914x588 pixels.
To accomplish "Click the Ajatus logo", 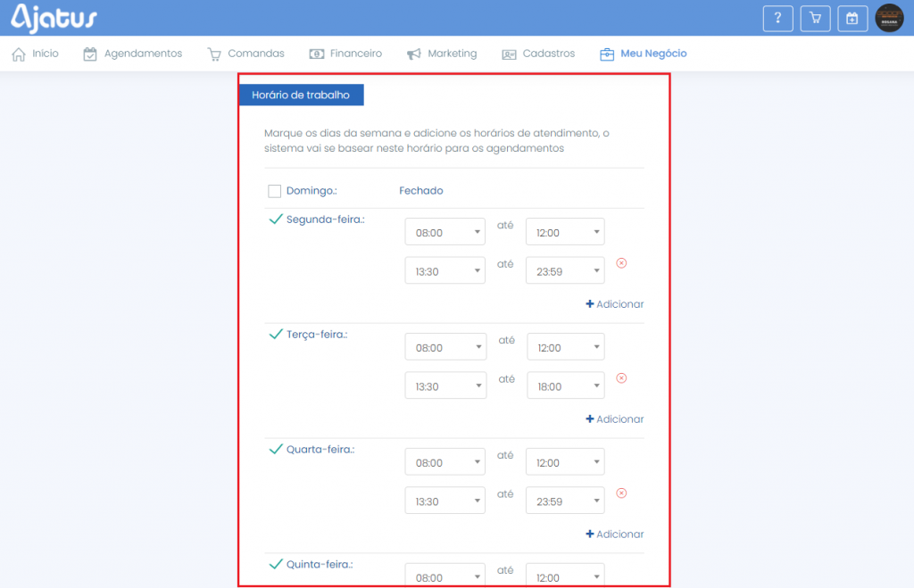I will 54,18.
